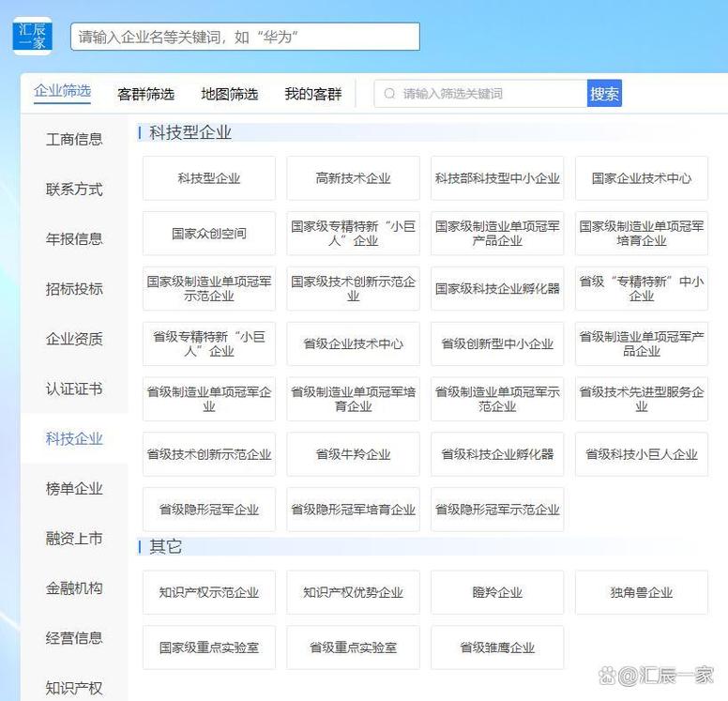Choose the 独角兽企业 filter tag

pos(642,592)
